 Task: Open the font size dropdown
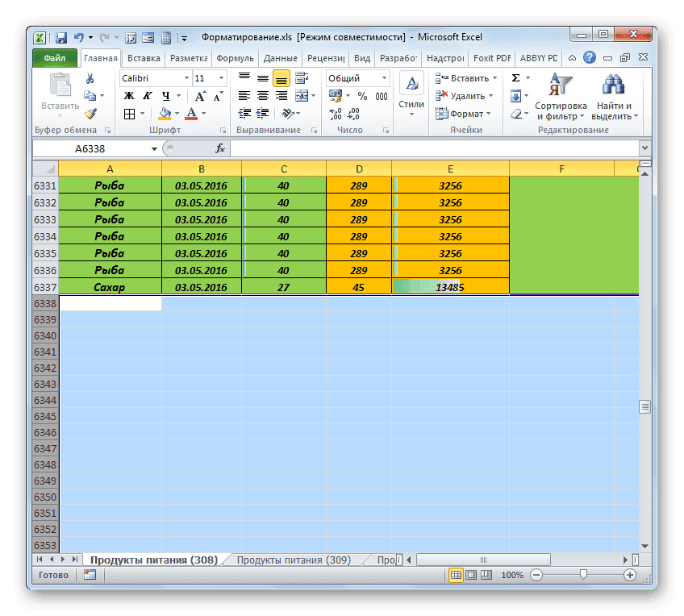[x=222, y=78]
